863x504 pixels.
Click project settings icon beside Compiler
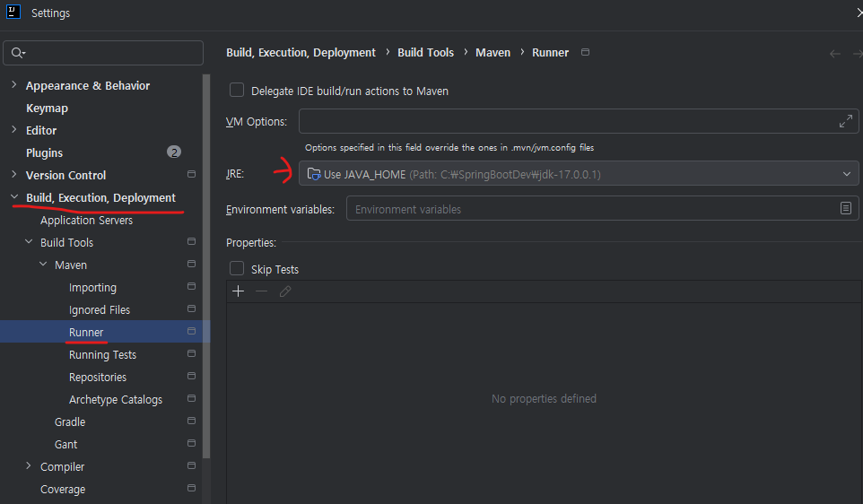[x=192, y=466]
